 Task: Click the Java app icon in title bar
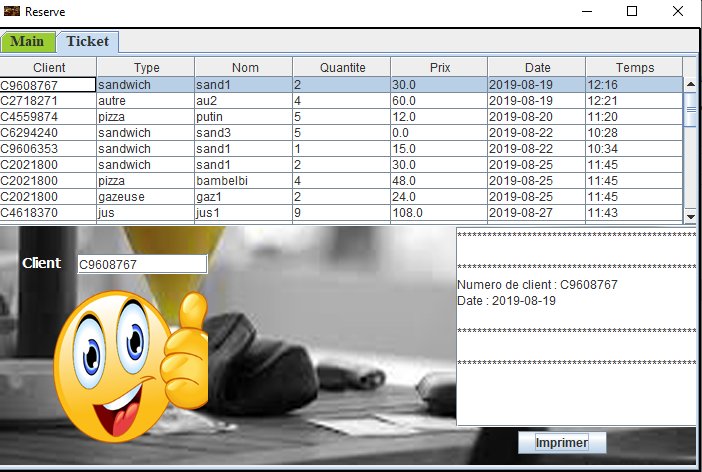pyautogui.click(x=12, y=11)
